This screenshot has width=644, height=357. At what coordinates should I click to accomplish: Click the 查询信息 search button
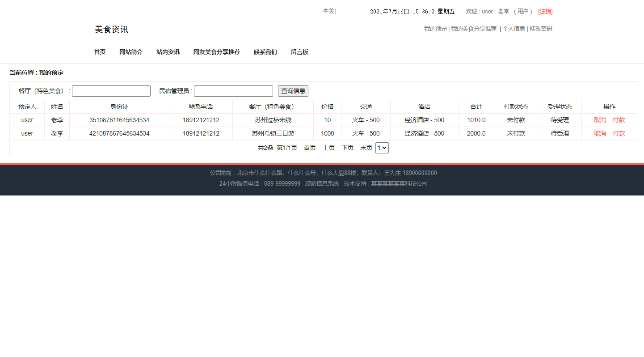click(293, 91)
